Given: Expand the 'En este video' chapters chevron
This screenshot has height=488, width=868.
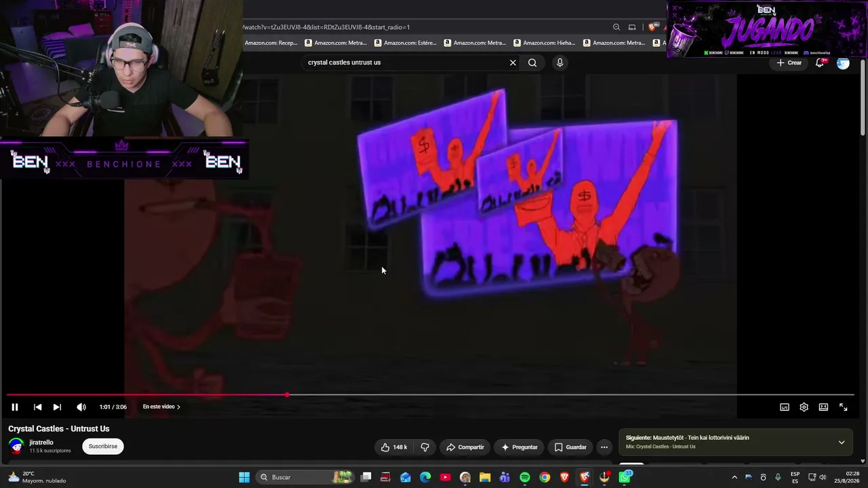Looking at the screenshot, I should [x=178, y=407].
